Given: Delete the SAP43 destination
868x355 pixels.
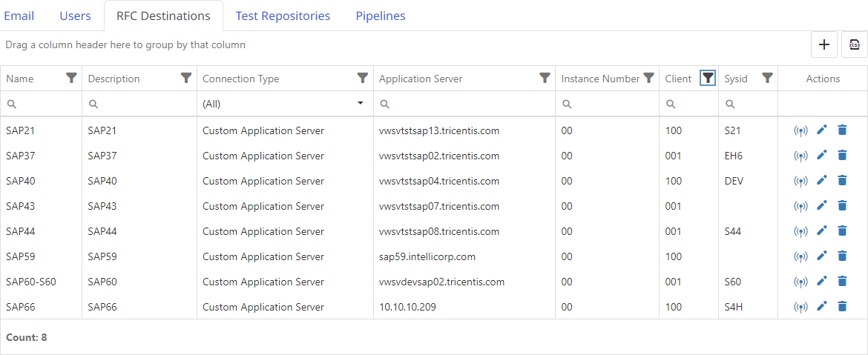Looking at the screenshot, I should (842, 206).
